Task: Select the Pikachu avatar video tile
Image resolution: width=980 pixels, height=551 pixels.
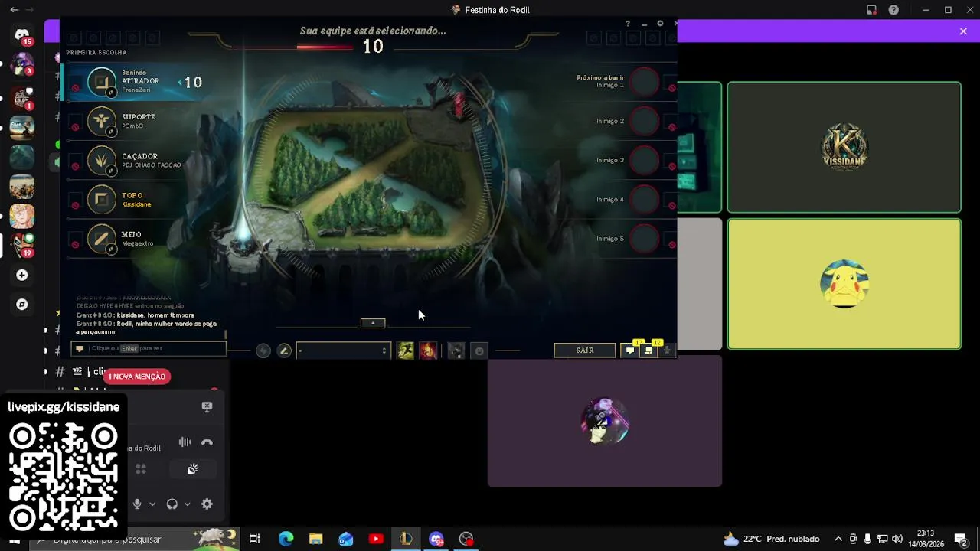Action: [844, 284]
